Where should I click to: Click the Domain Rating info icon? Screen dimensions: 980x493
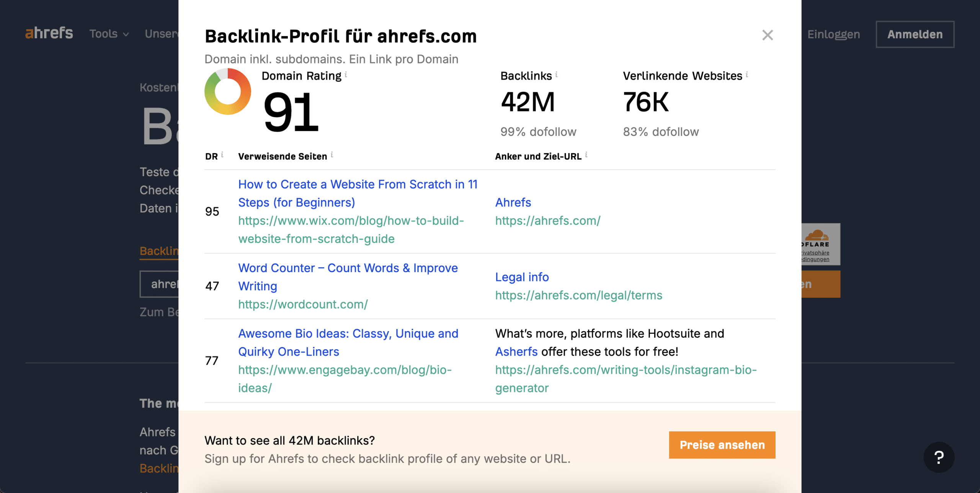[346, 74]
